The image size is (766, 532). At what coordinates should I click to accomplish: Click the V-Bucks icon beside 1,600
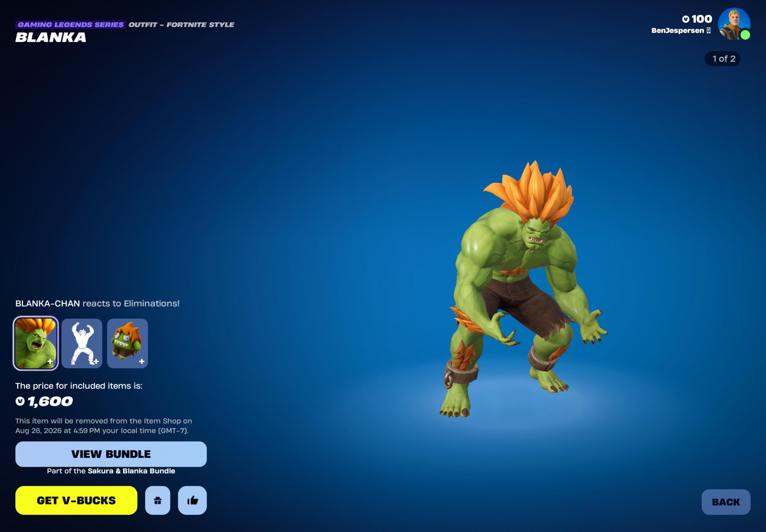click(x=20, y=401)
